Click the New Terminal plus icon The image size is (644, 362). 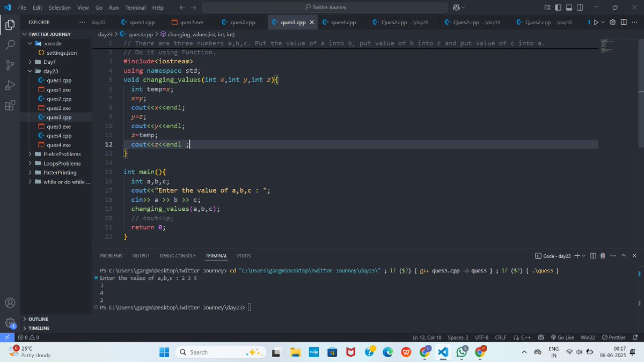[577, 256]
